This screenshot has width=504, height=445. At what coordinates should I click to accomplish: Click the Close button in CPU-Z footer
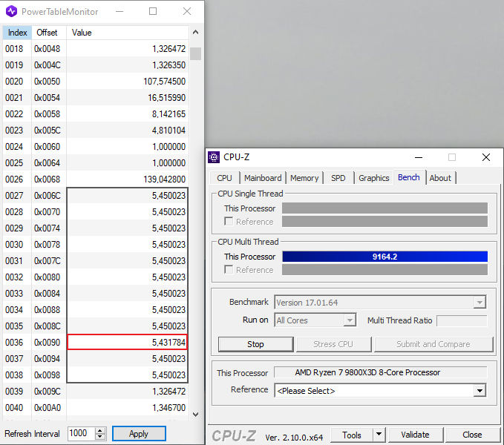pyautogui.click(x=472, y=435)
